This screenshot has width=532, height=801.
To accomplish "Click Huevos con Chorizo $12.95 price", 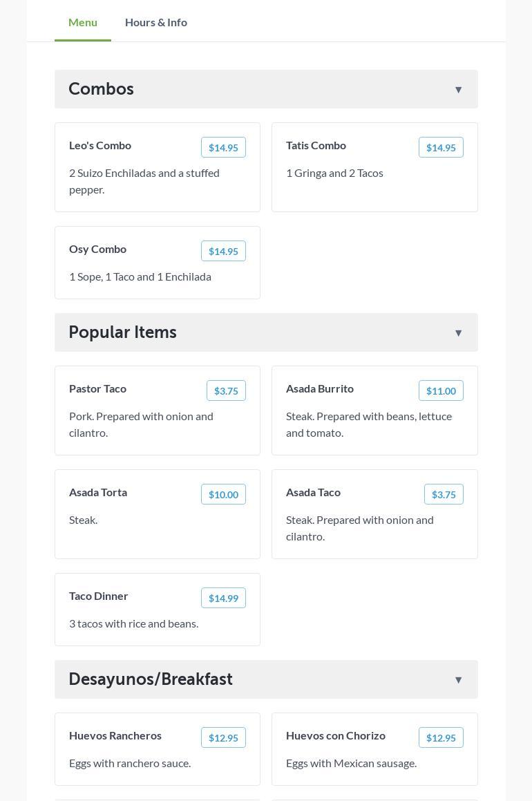I will click(441, 737).
